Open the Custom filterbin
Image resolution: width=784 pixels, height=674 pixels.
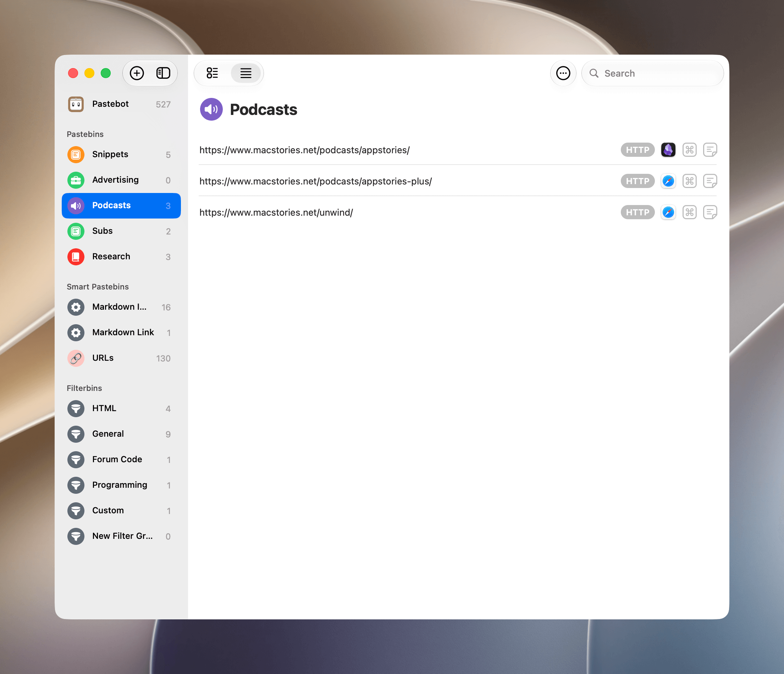pyautogui.click(x=121, y=510)
